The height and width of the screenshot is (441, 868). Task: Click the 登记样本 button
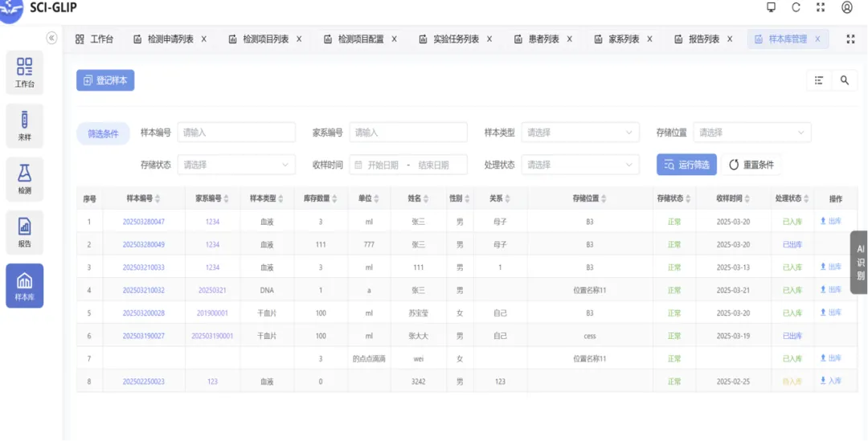click(x=105, y=81)
